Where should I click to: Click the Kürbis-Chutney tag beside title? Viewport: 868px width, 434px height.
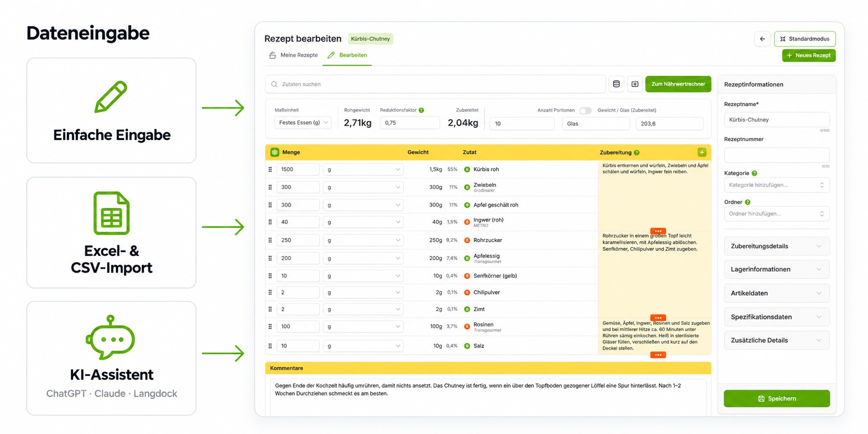(370, 39)
